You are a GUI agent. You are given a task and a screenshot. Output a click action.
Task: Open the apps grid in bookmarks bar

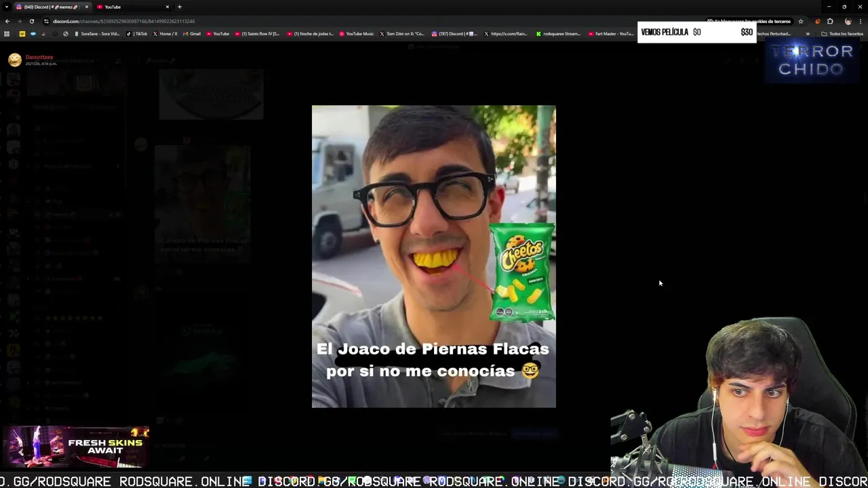(x=7, y=33)
